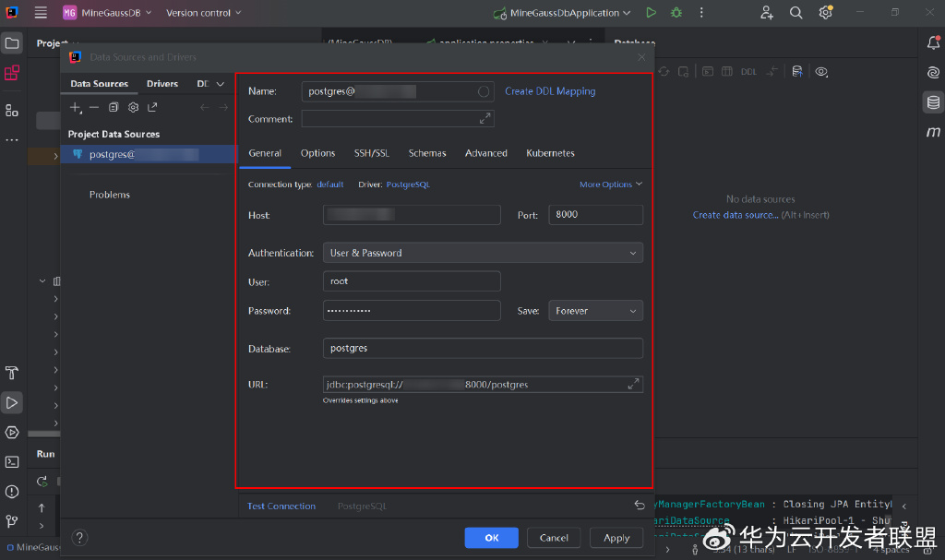Screen dimensions: 945x560
Task: Click the Test Connection link
Action: pos(281,506)
